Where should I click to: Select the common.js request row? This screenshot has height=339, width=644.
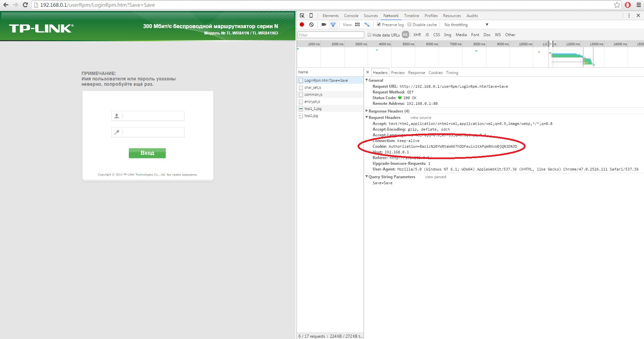tap(330, 94)
